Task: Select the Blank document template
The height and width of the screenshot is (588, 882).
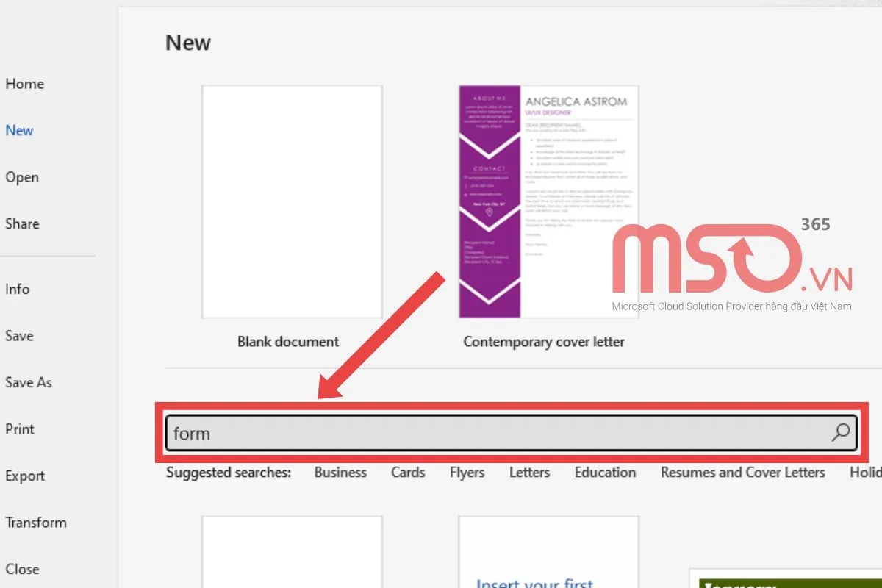Action: coord(291,200)
